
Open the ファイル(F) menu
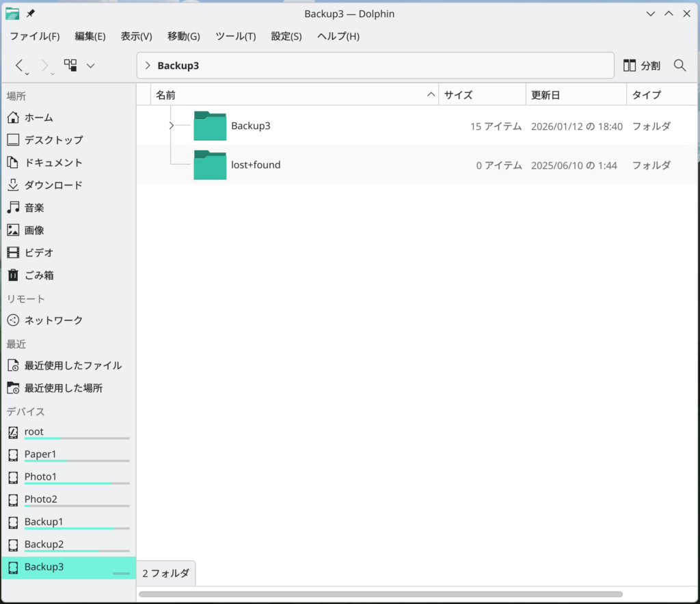(34, 36)
